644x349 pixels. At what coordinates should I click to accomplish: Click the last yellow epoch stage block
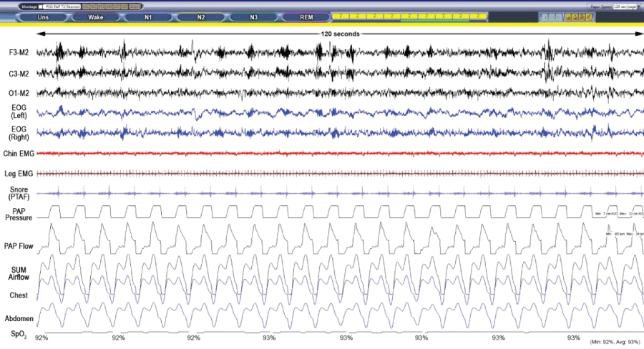click(x=478, y=16)
